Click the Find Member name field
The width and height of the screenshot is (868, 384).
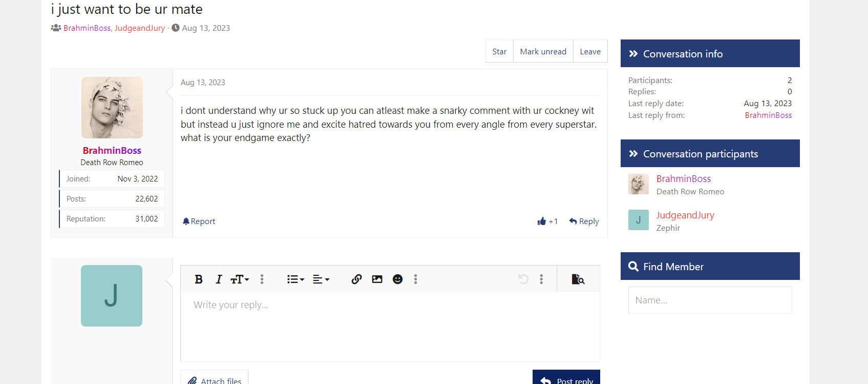tap(710, 300)
